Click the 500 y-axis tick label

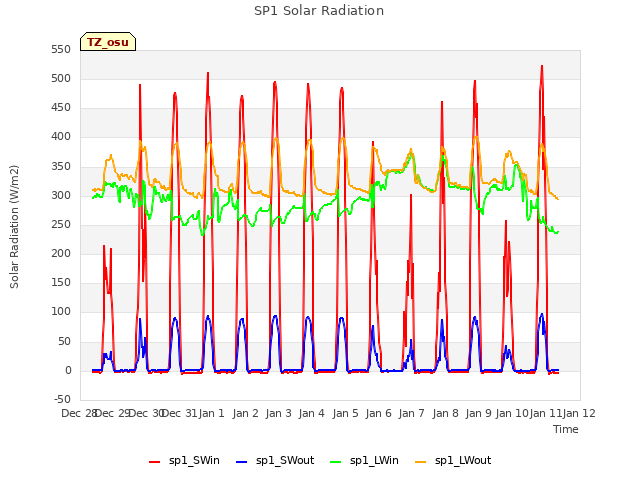tap(61, 78)
